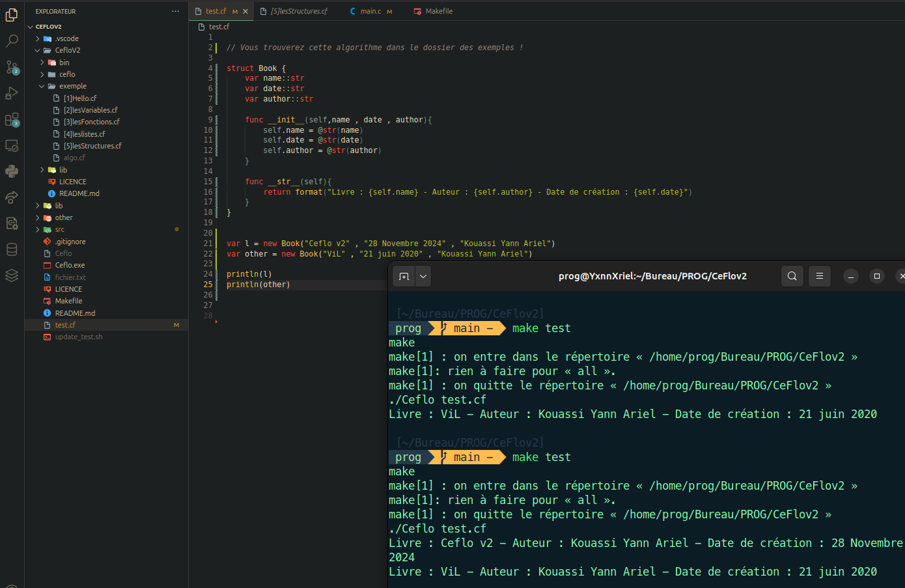Click the 'func __str__(self){' code line

point(288,182)
